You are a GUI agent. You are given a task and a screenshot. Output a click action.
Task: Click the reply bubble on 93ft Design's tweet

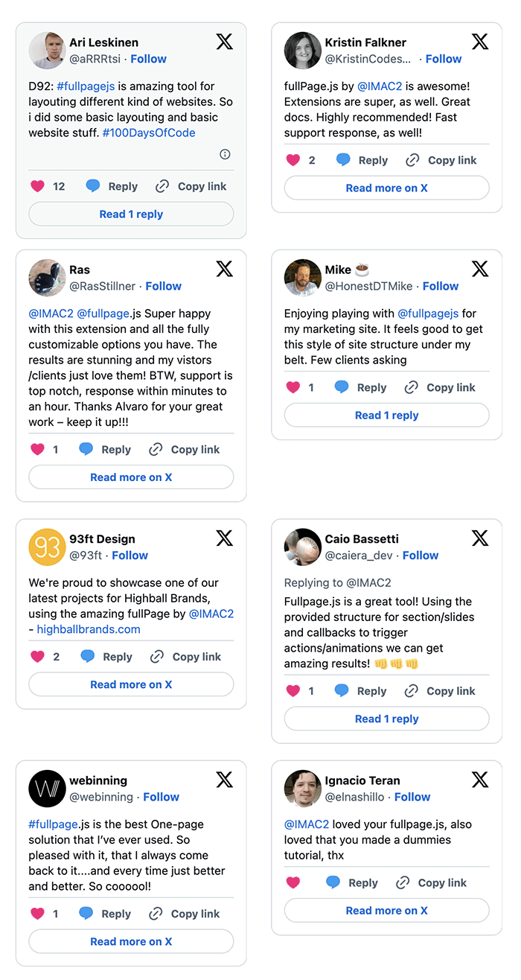pyautogui.click(x=88, y=656)
